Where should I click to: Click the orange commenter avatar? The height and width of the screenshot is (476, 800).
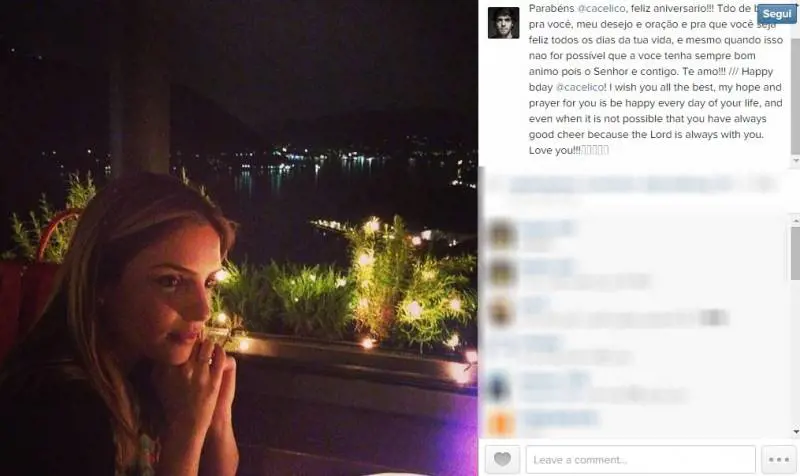[x=501, y=424]
